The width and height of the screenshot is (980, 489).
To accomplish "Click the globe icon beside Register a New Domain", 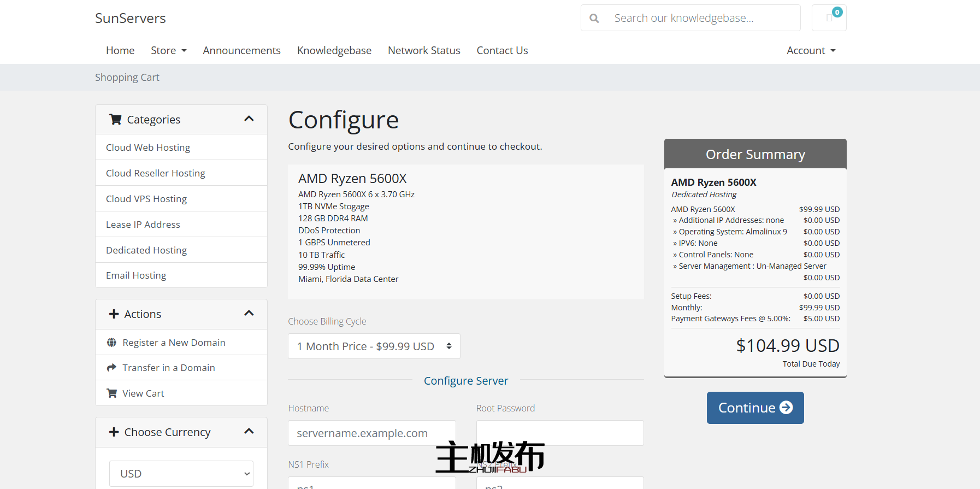I will pyautogui.click(x=112, y=343).
